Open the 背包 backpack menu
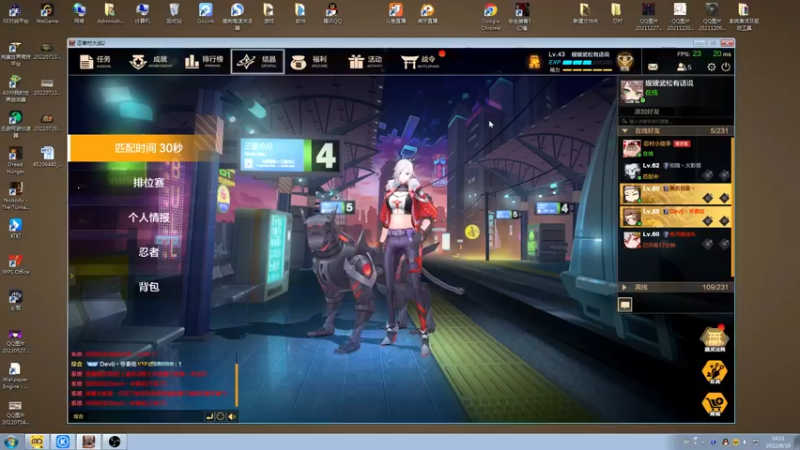Viewport: 800px width, 450px height. point(148,287)
